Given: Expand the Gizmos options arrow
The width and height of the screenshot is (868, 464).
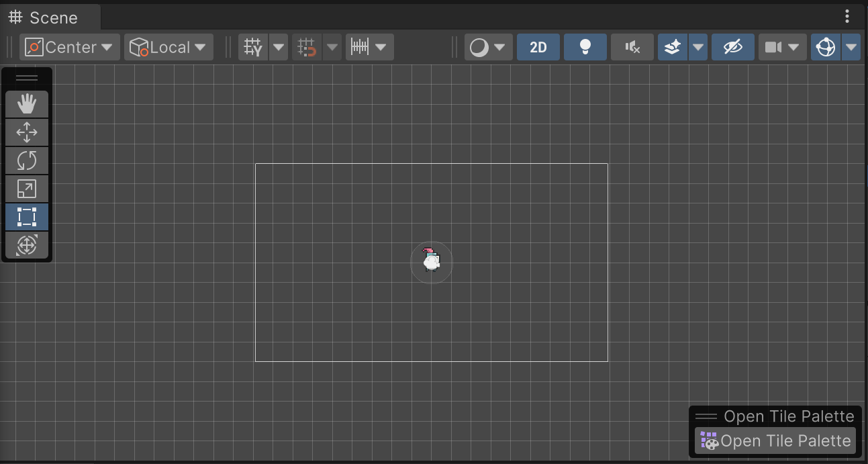Looking at the screenshot, I should (x=851, y=47).
